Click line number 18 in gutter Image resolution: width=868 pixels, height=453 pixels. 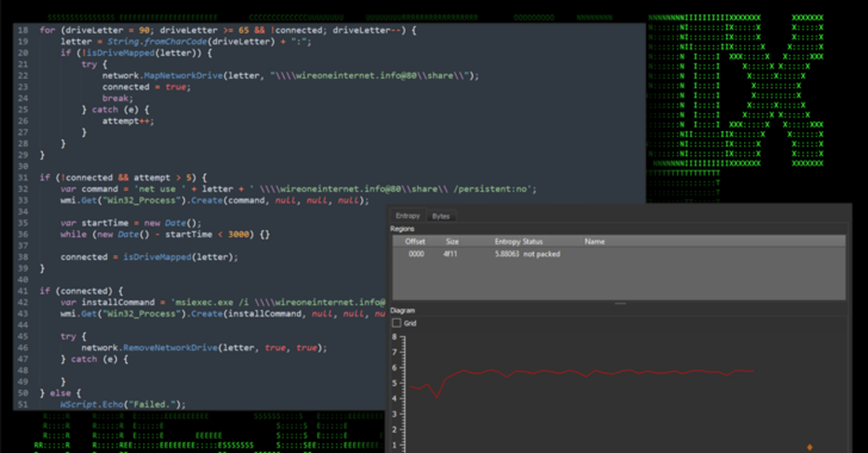[23, 30]
